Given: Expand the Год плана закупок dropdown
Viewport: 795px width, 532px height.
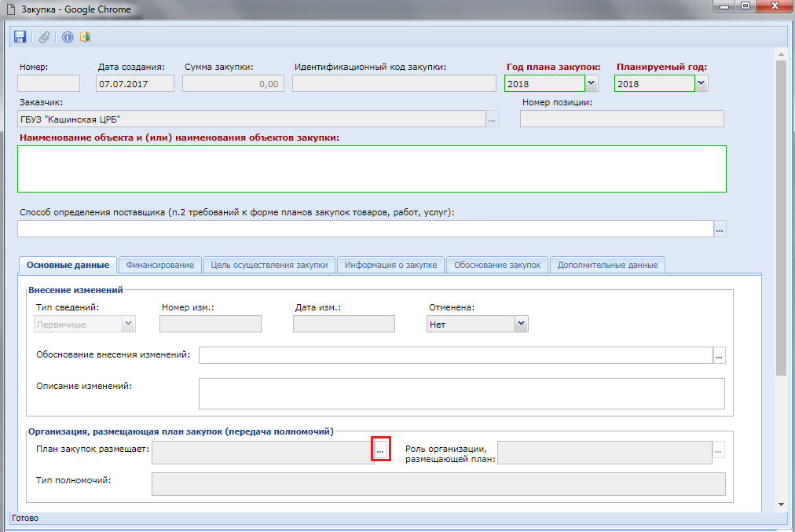Looking at the screenshot, I should point(592,83).
